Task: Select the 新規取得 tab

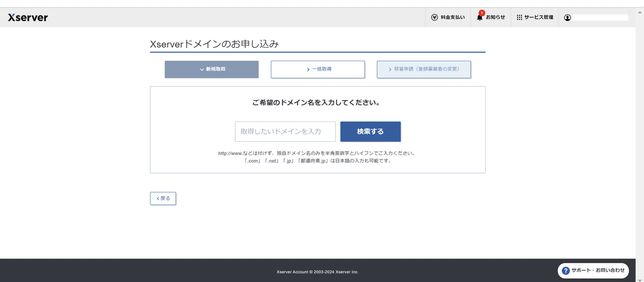Action: coord(211,69)
